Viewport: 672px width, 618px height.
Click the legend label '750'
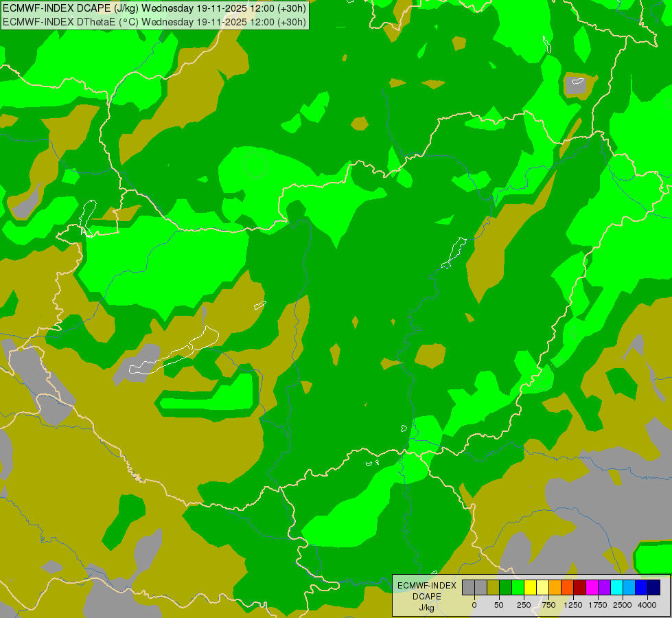click(548, 605)
